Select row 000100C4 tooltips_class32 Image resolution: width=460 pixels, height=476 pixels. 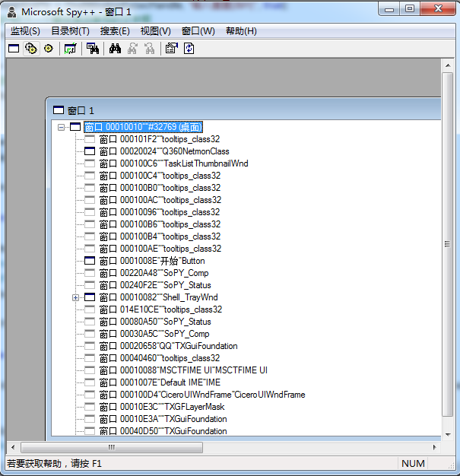[160, 176]
